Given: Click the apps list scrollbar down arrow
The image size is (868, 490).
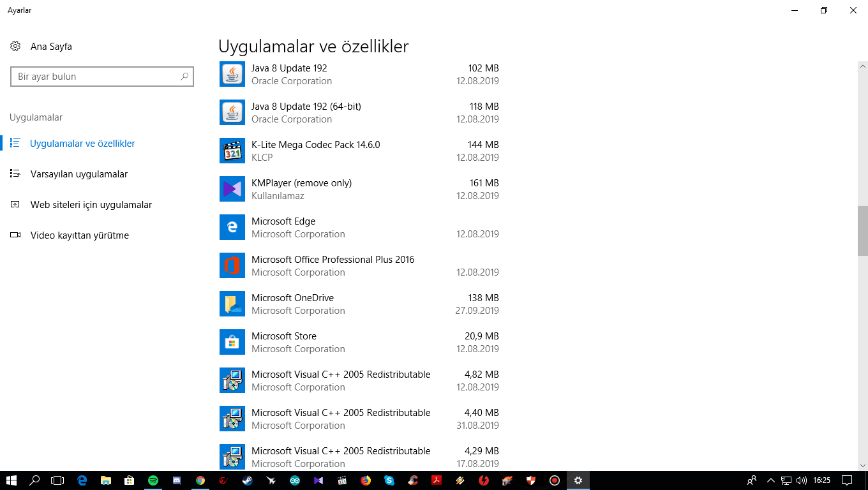Looking at the screenshot, I should [863, 466].
